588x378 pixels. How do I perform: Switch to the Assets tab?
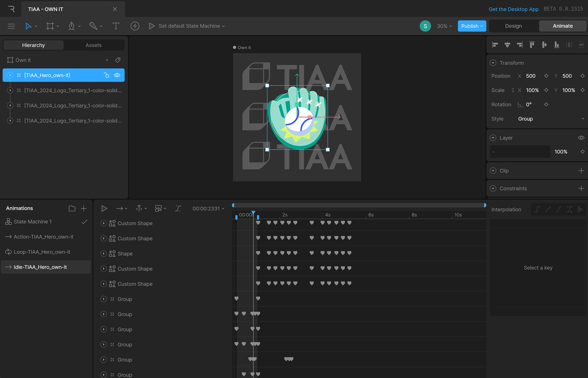93,45
